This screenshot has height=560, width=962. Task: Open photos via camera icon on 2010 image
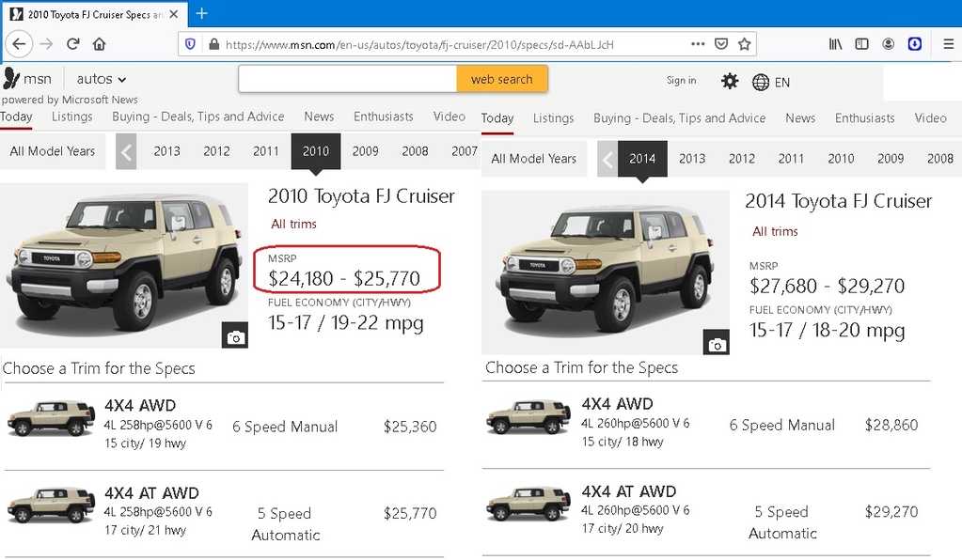pos(235,335)
